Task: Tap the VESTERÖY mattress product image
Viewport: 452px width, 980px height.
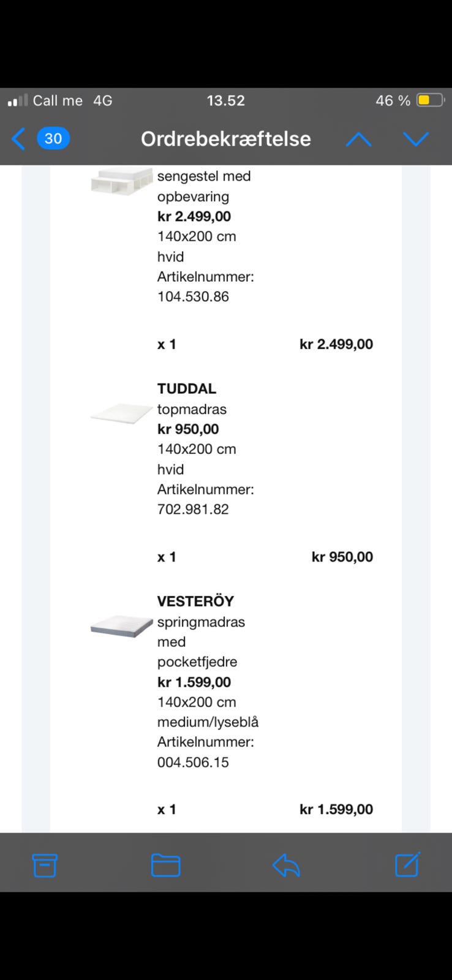Action: click(121, 626)
